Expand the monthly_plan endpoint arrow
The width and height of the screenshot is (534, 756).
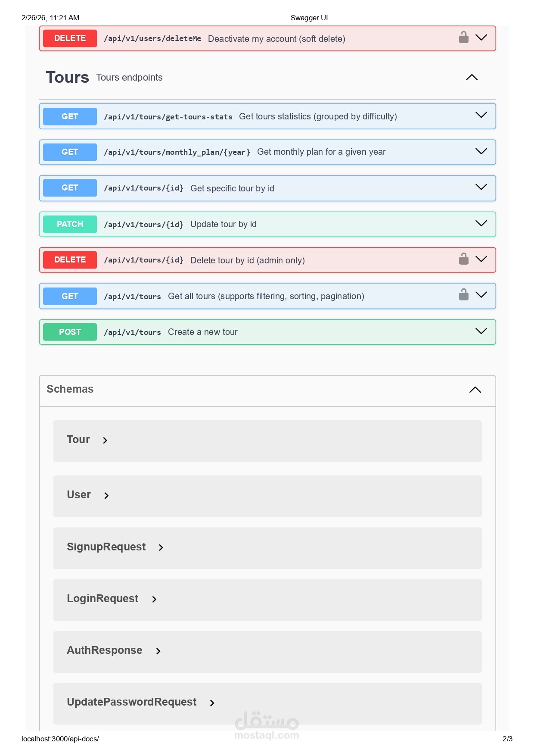click(x=481, y=151)
